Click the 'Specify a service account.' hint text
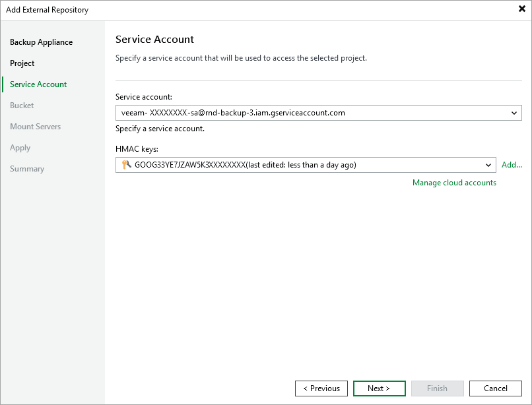This screenshot has height=405, width=532. coord(160,129)
